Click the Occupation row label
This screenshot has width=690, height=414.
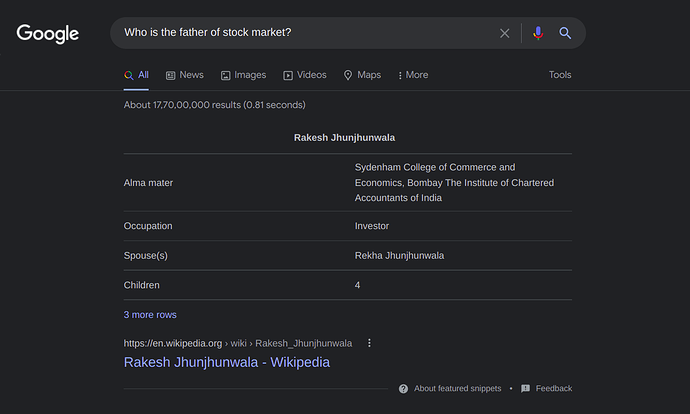[x=148, y=226]
